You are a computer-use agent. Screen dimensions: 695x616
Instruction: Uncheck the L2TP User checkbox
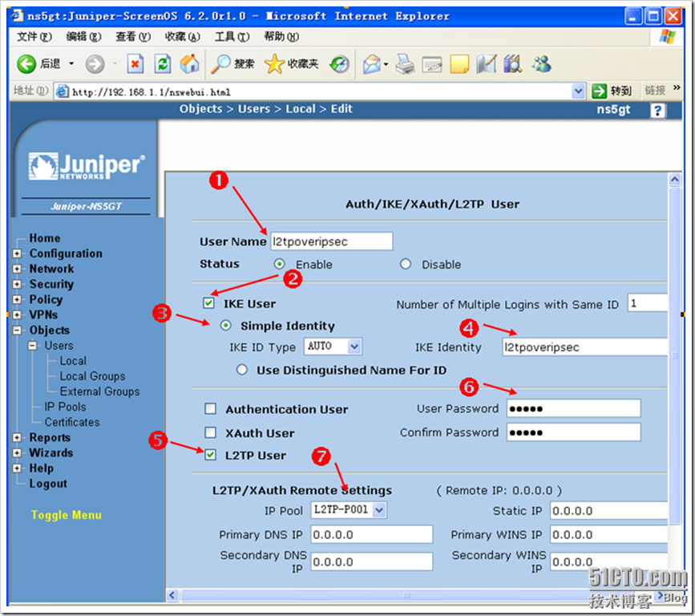click(x=210, y=455)
